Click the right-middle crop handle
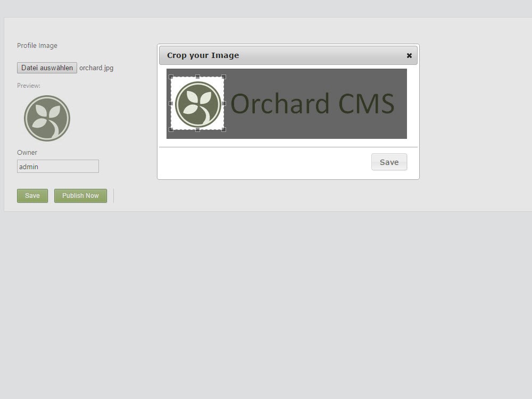Viewport: 532px width, 399px height. (223, 103)
